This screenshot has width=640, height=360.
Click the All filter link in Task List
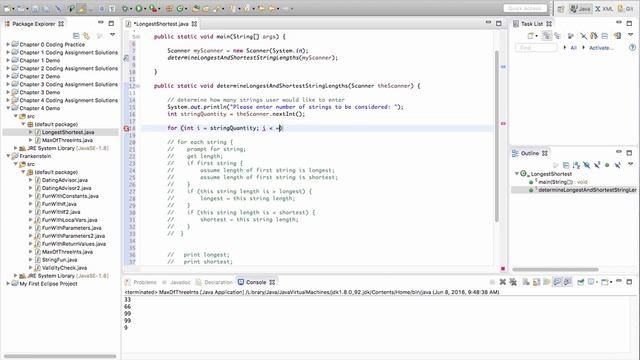(573, 48)
